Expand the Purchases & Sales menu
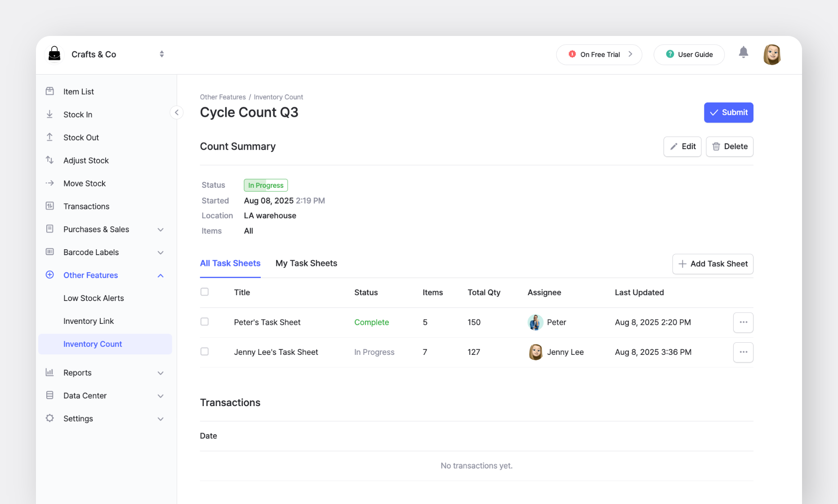Image resolution: width=838 pixels, height=504 pixels. click(160, 229)
